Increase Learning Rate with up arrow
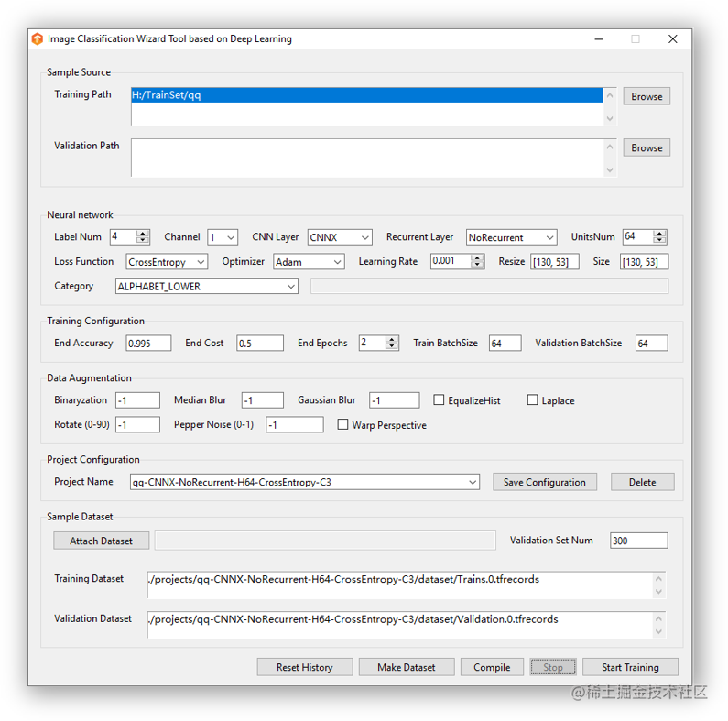 477,257
